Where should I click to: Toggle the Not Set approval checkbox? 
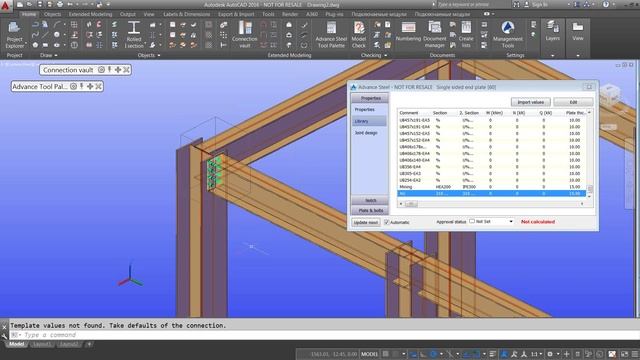click(x=472, y=221)
